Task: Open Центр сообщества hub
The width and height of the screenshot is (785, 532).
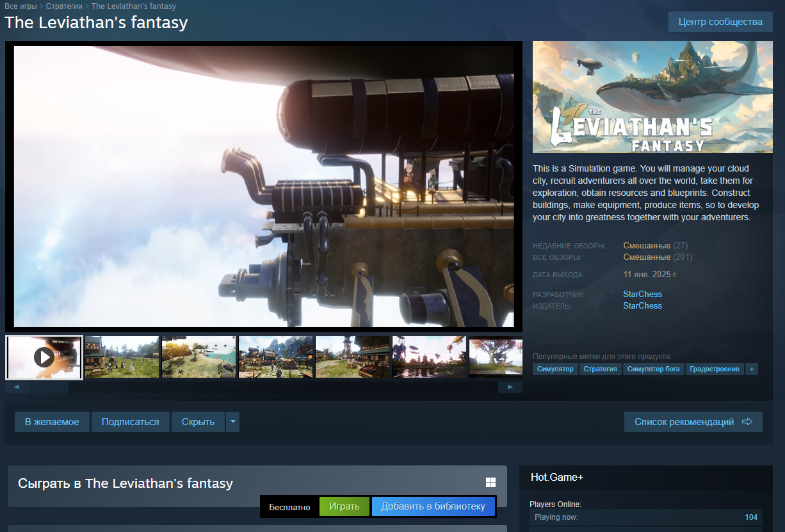Action: click(720, 22)
